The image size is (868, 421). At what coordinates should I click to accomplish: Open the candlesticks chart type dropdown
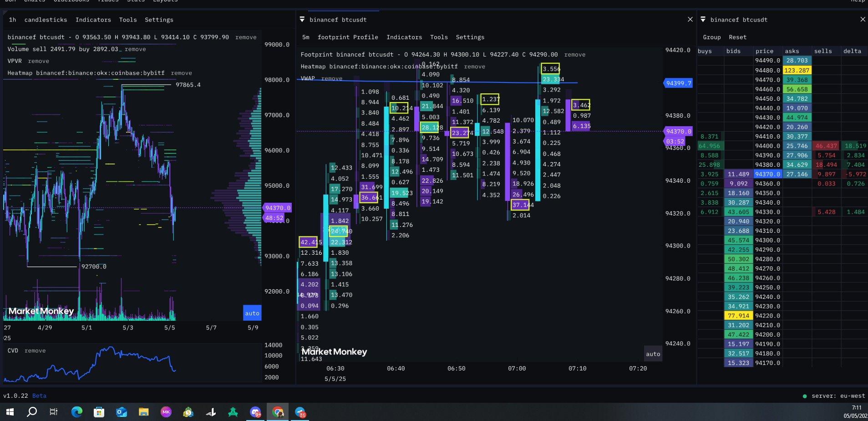tap(46, 20)
